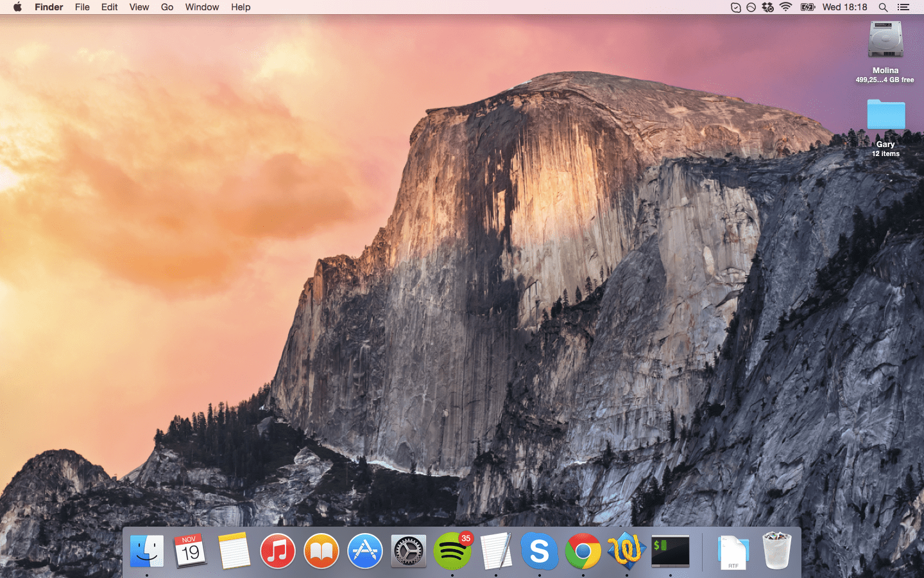This screenshot has height=578, width=924.
Task: Click the Wed 18:18 clock
Action: point(844,7)
